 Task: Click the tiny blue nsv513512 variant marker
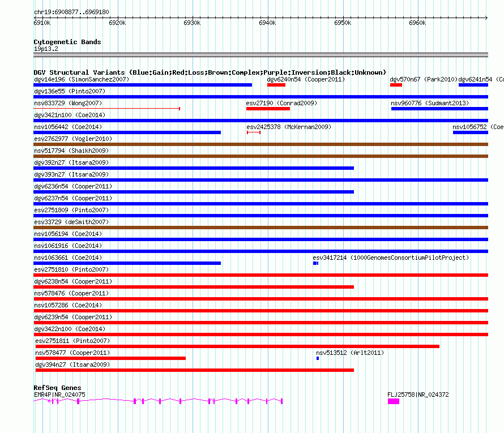318,358
